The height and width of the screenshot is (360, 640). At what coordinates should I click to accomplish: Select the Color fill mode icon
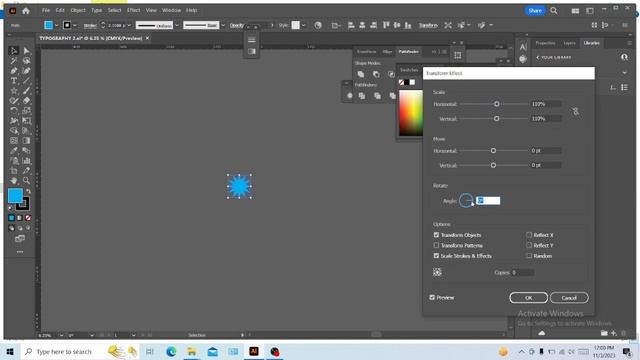click(x=11, y=218)
